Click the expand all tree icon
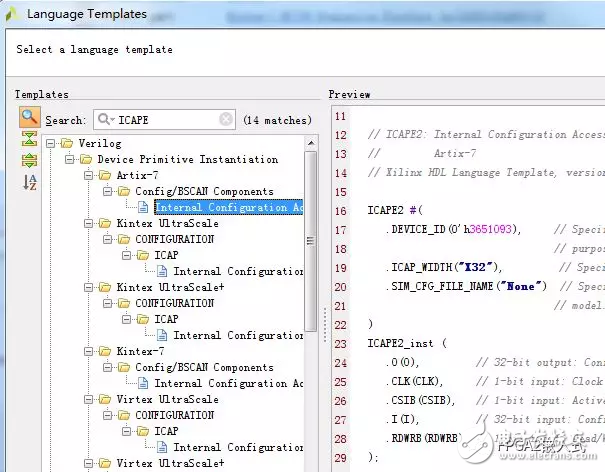 [x=28, y=160]
